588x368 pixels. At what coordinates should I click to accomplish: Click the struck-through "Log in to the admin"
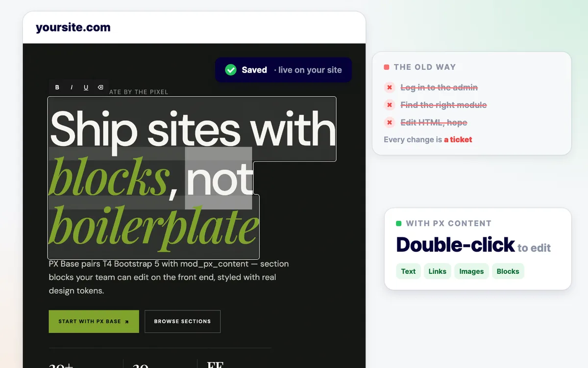[439, 87]
